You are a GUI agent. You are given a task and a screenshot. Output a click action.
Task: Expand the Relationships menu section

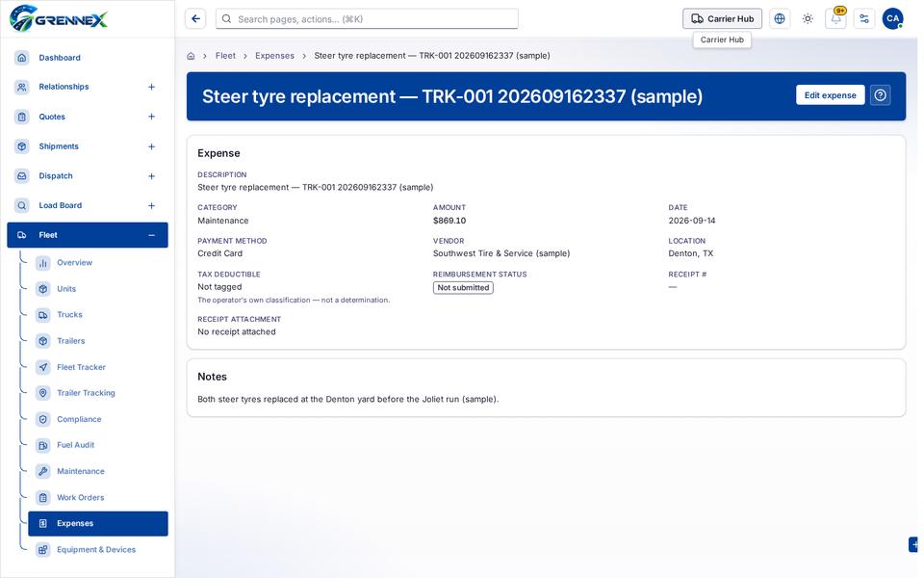(x=151, y=87)
